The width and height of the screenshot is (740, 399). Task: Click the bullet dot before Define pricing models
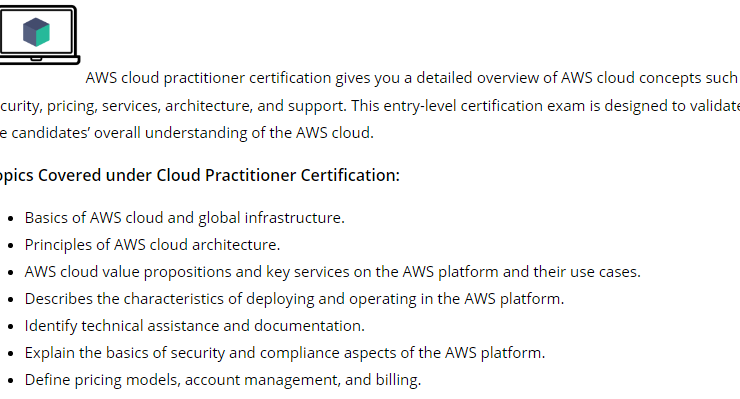(x=10, y=381)
